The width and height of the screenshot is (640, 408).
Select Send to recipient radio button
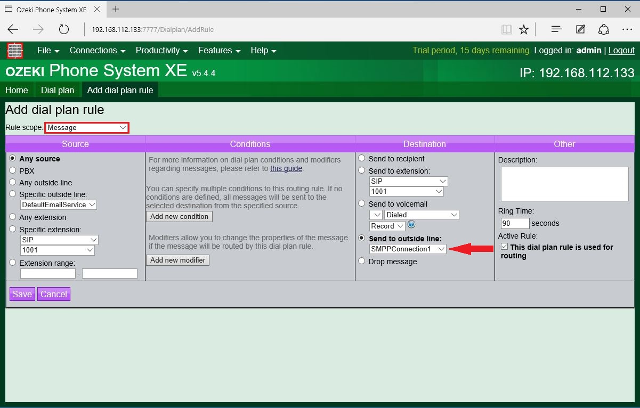coord(362,158)
